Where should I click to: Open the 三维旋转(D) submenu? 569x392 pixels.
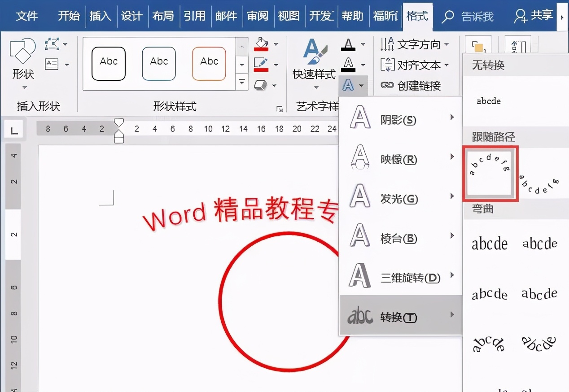tap(401, 277)
